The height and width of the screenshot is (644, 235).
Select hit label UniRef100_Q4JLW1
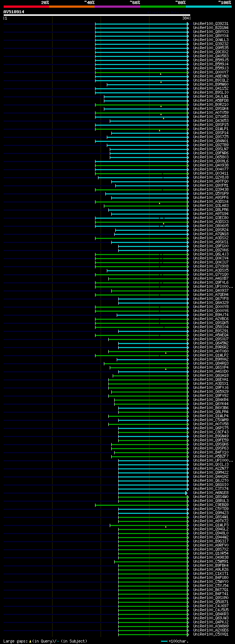click(211, 97)
